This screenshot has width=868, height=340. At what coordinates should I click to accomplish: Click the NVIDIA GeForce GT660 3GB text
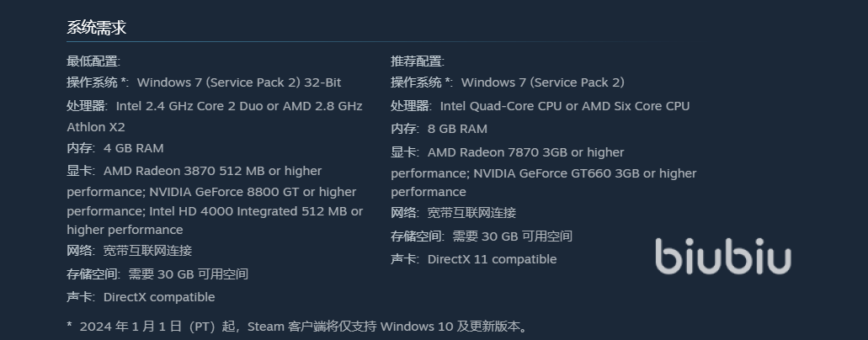pyautogui.click(x=561, y=173)
